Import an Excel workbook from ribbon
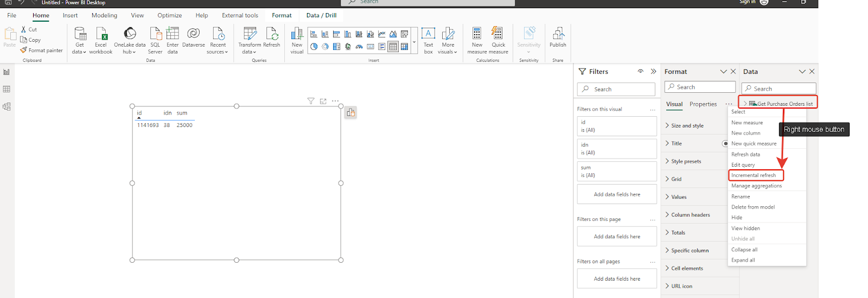The image size is (868, 298). 101,40
